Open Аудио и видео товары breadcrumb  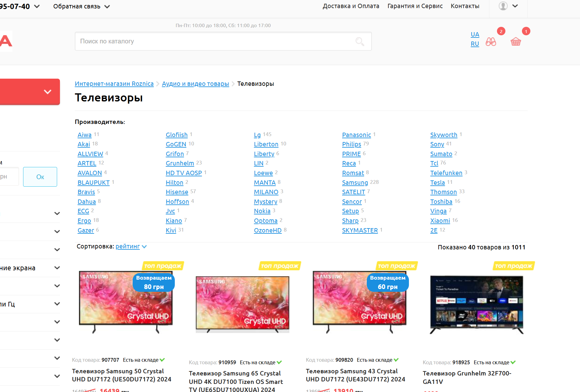pyautogui.click(x=195, y=84)
